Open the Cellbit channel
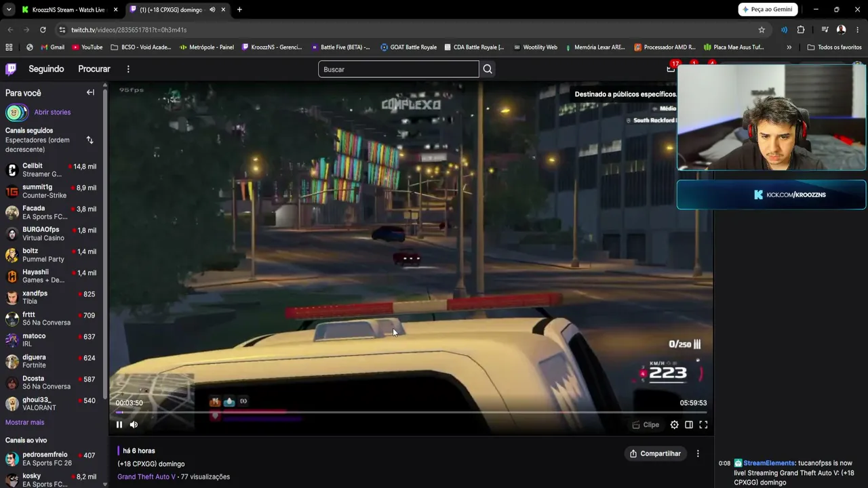This screenshot has height=488, width=868. tap(52, 170)
